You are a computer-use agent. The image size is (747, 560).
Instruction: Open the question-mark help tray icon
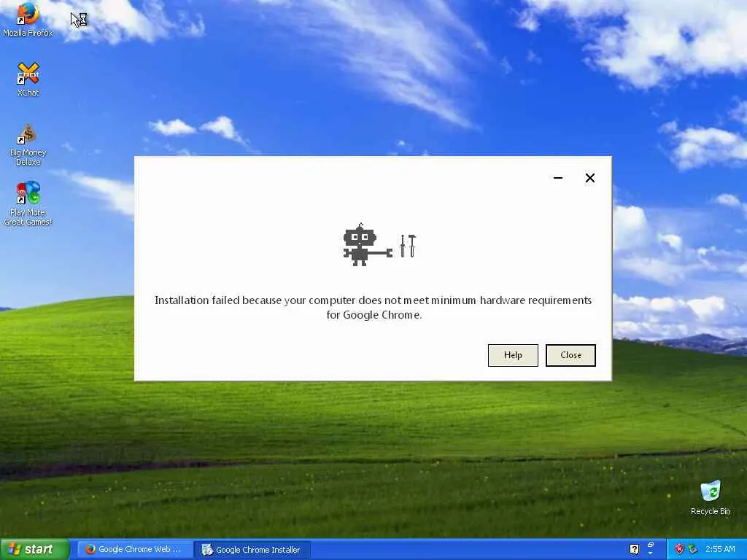tap(634, 549)
